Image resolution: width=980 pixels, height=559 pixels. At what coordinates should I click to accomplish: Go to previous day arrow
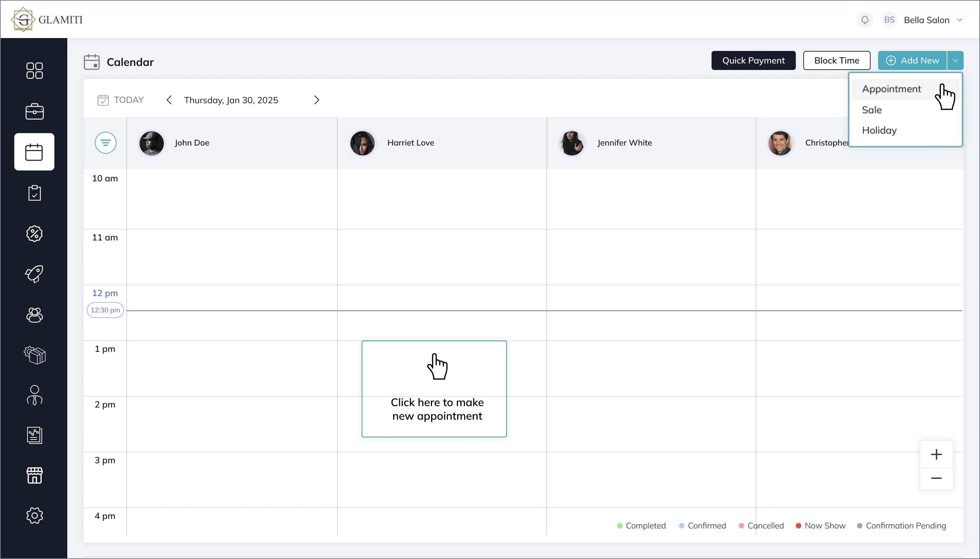coord(169,100)
